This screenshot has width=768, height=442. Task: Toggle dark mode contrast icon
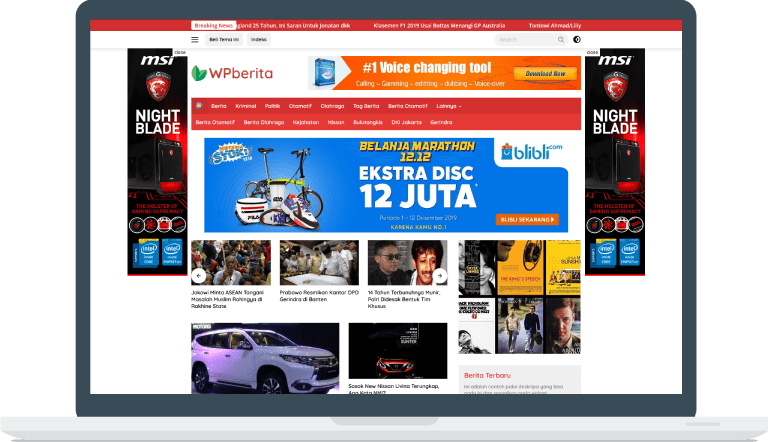pyautogui.click(x=576, y=40)
